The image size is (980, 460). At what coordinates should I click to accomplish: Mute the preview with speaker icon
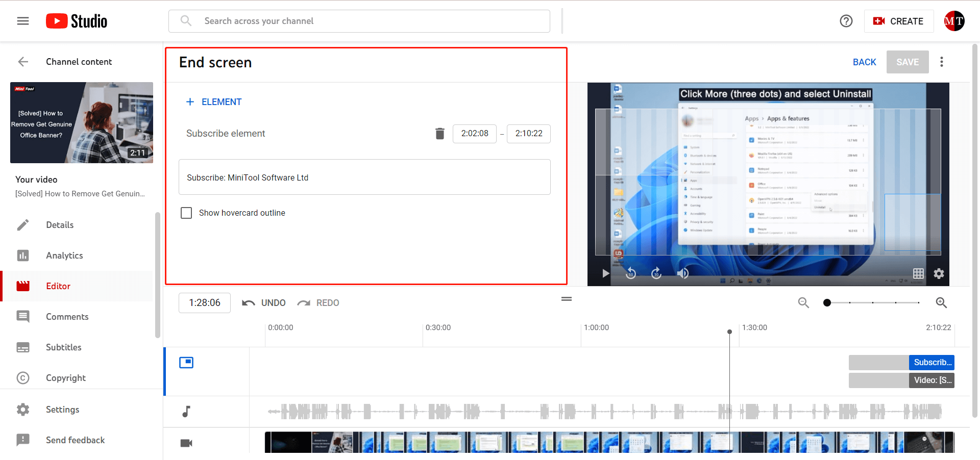(x=682, y=273)
